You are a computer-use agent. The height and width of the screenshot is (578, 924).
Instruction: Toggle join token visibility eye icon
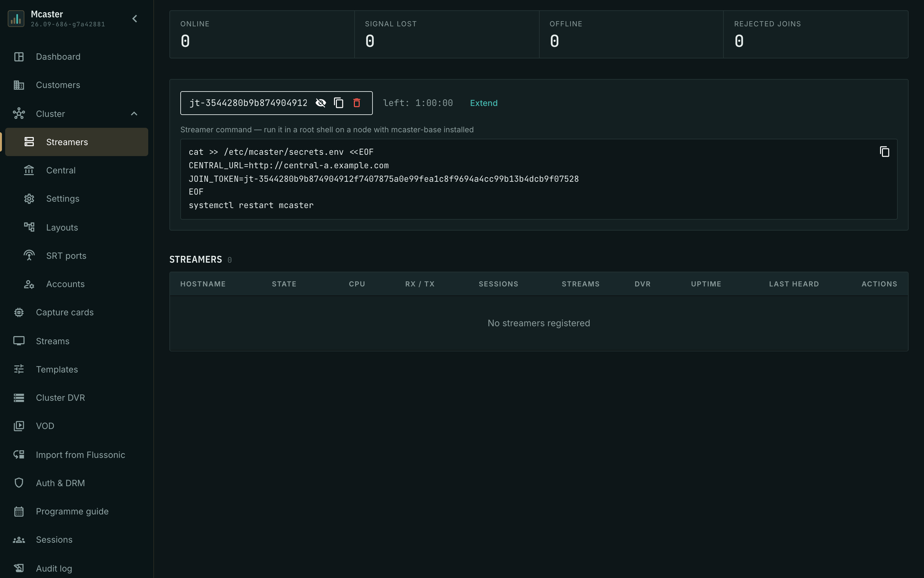321,103
